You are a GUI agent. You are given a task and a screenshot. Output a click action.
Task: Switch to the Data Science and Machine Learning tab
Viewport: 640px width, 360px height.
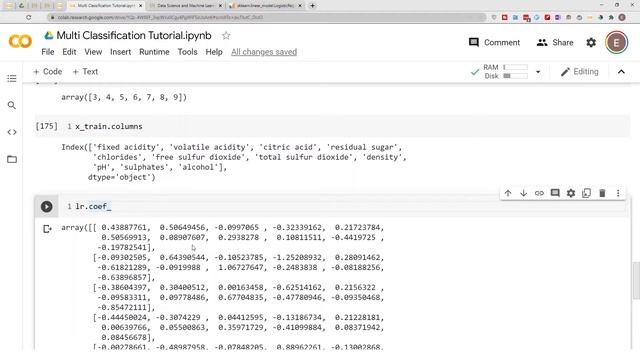185,6
